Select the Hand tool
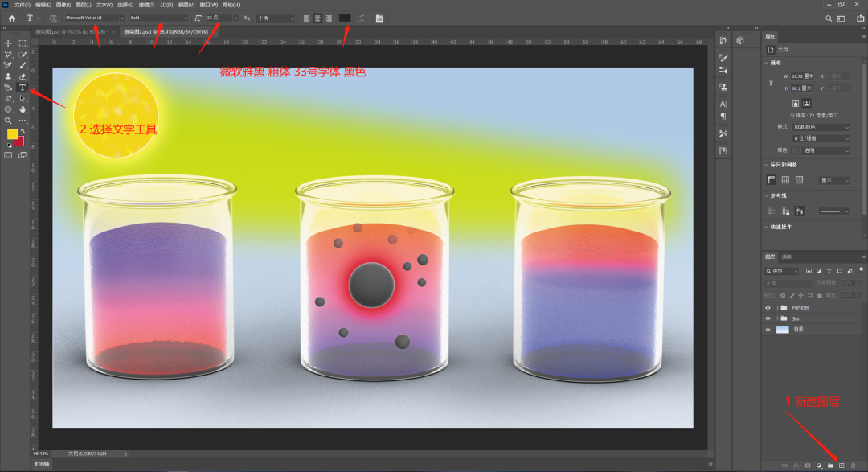This screenshot has width=868, height=472. tap(23, 109)
